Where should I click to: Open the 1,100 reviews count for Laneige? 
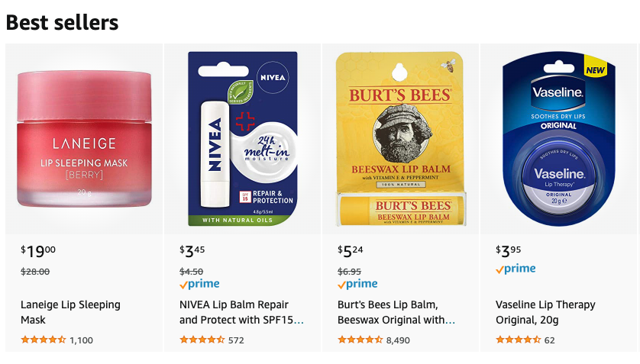pos(81,340)
